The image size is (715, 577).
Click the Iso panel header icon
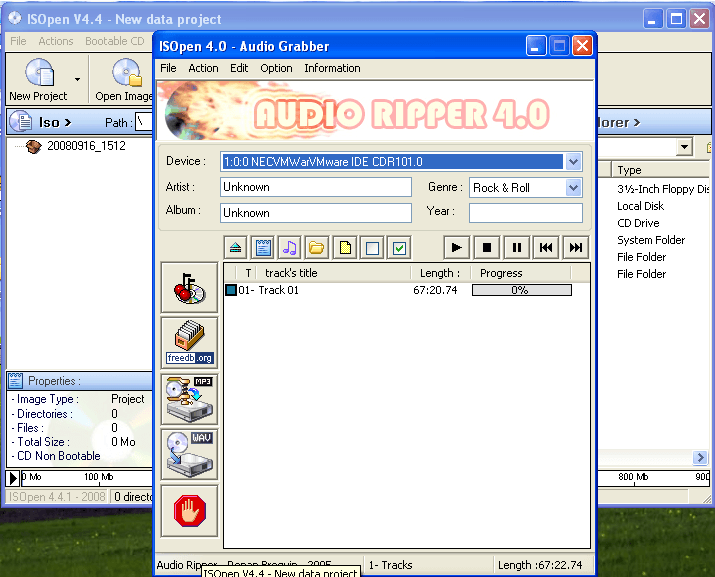[x=21, y=122]
